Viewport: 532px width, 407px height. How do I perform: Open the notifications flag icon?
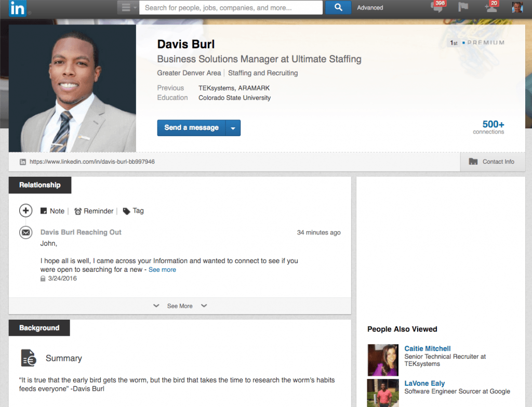pos(463,7)
